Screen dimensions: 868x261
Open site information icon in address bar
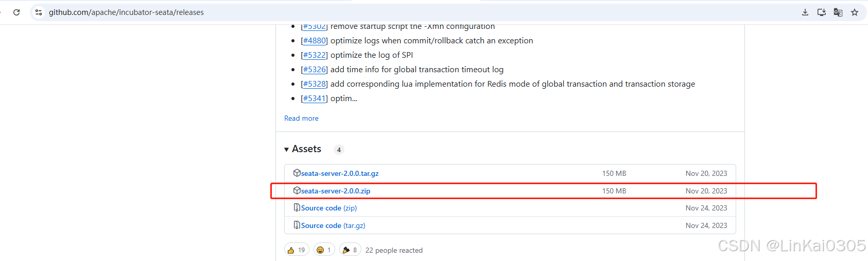39,12
